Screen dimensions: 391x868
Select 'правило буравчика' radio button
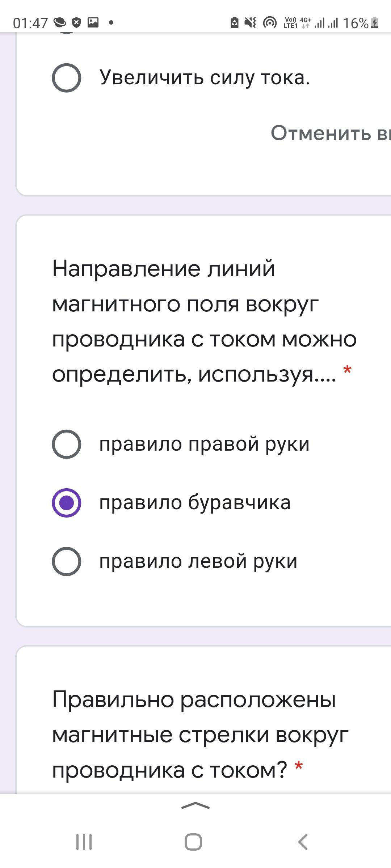coord(66,503)
